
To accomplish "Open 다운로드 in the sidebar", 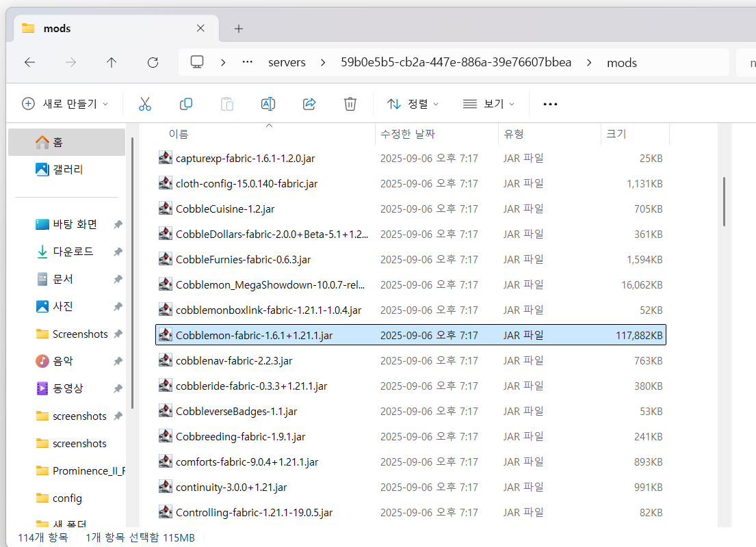I will [66, 252].
